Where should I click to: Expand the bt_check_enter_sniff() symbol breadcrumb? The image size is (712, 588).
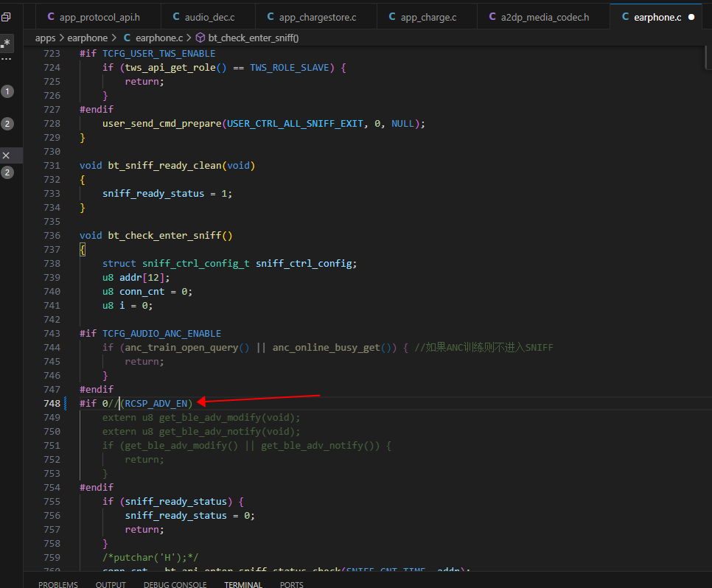click(248, 38)
